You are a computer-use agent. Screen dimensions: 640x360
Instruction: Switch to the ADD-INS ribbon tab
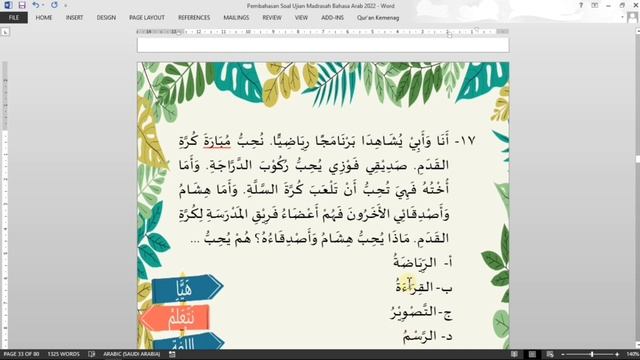coord(332,18)
